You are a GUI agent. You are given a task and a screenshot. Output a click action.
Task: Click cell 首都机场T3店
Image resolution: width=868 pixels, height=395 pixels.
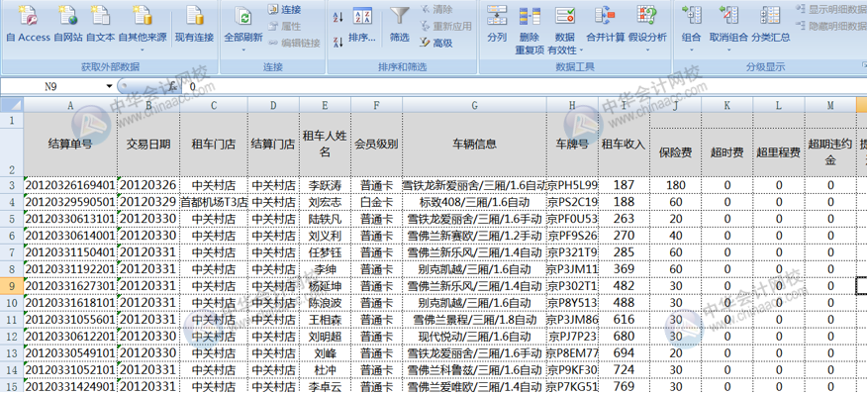coord(214,202)
